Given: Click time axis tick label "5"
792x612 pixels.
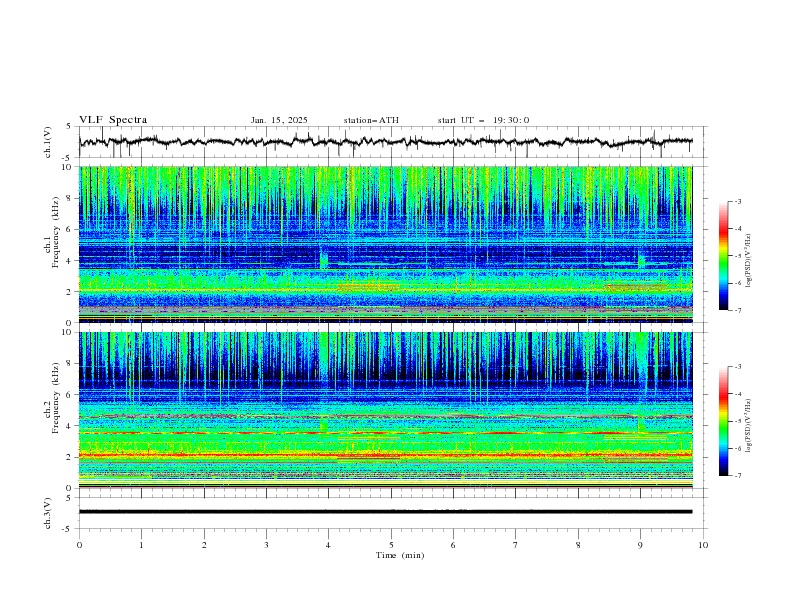Looking at the screenshot, I should point(391,545).
